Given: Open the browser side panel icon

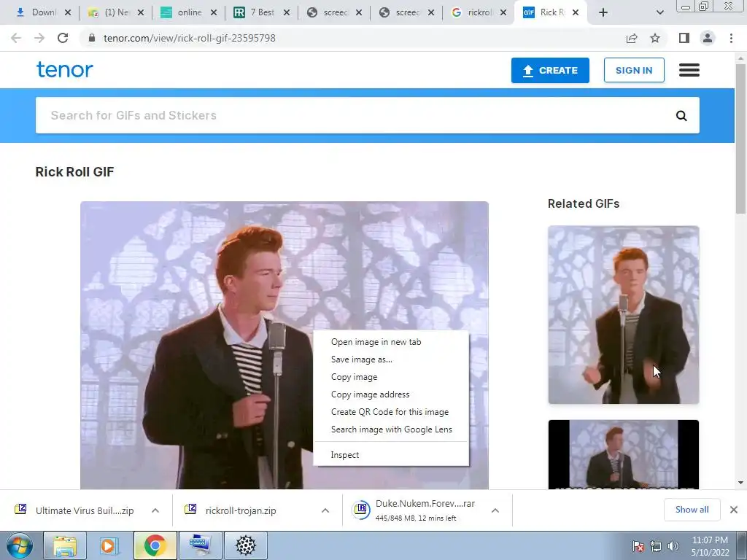Looking at the screenshot, I should [x=684, y=38].
